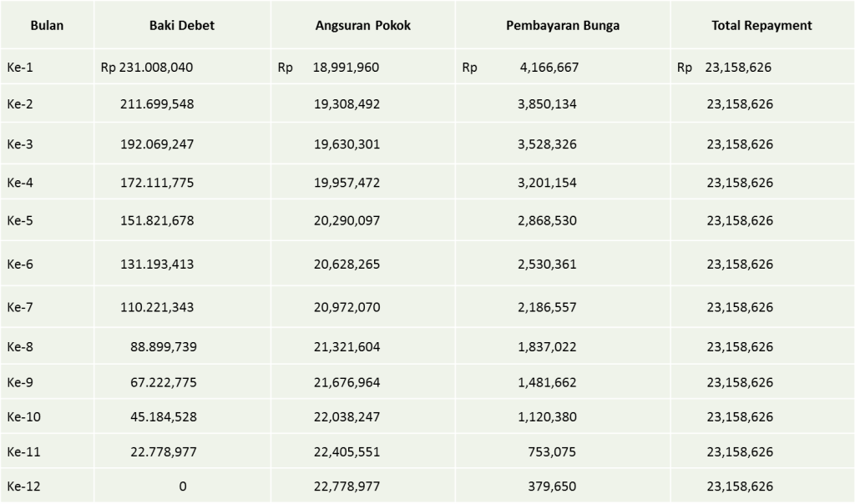Select the zero balance in Ke-12 row
855x504 pixels.
[x=182, y=486]
